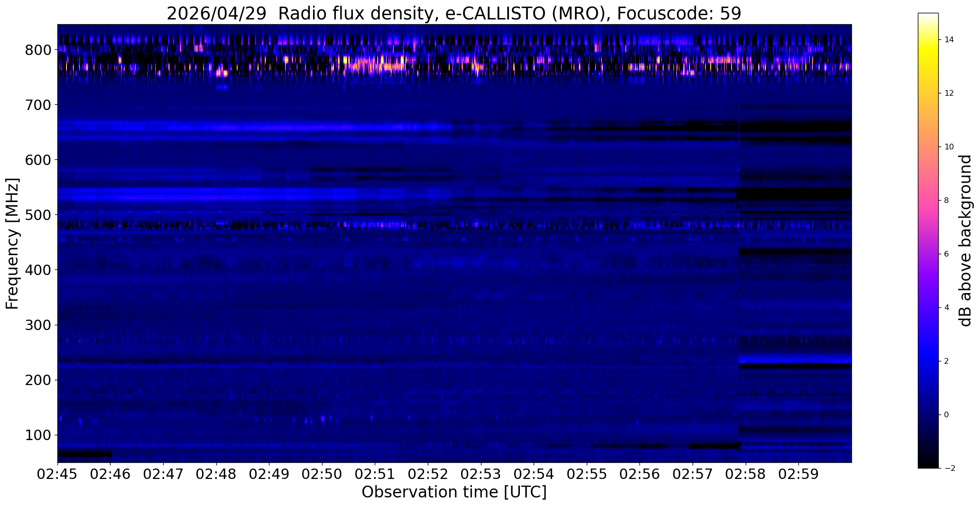Click the colorbar tick label 2
The image size is (980, 506).
[947, 361]
